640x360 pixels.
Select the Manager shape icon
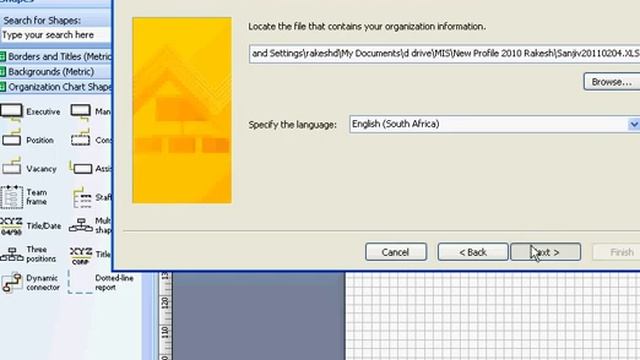[80, 112]
